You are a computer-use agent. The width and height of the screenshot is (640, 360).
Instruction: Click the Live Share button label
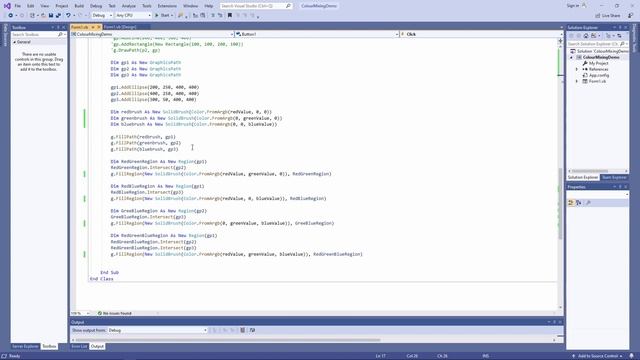[611, 16]
